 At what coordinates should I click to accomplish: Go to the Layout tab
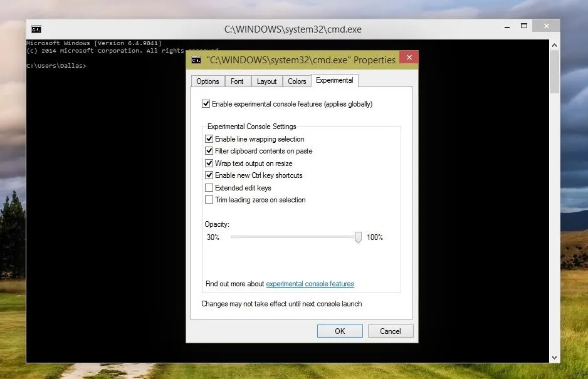coord(266,81)
